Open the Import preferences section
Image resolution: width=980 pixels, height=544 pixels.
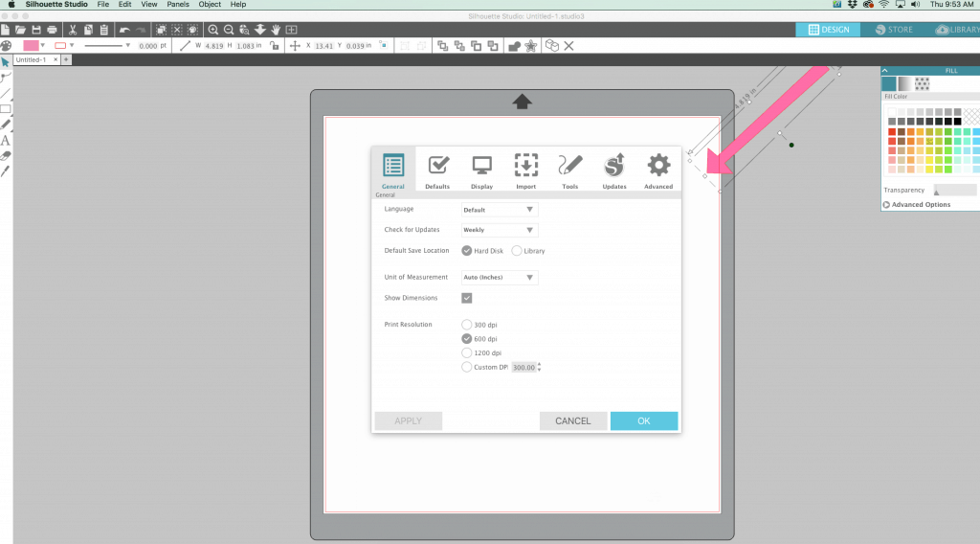point(525,171)
